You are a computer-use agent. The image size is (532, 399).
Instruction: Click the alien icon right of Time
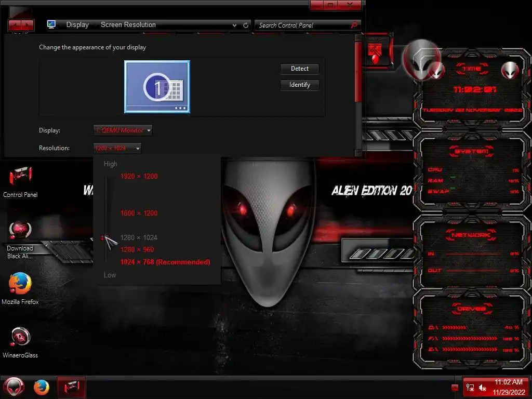click(x=510, y=70)
